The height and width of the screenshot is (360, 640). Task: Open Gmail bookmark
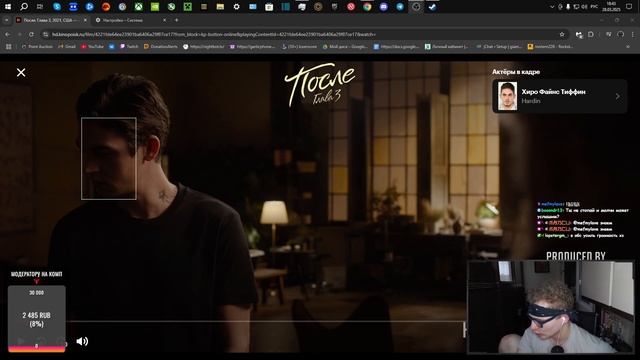pos(67,47)
